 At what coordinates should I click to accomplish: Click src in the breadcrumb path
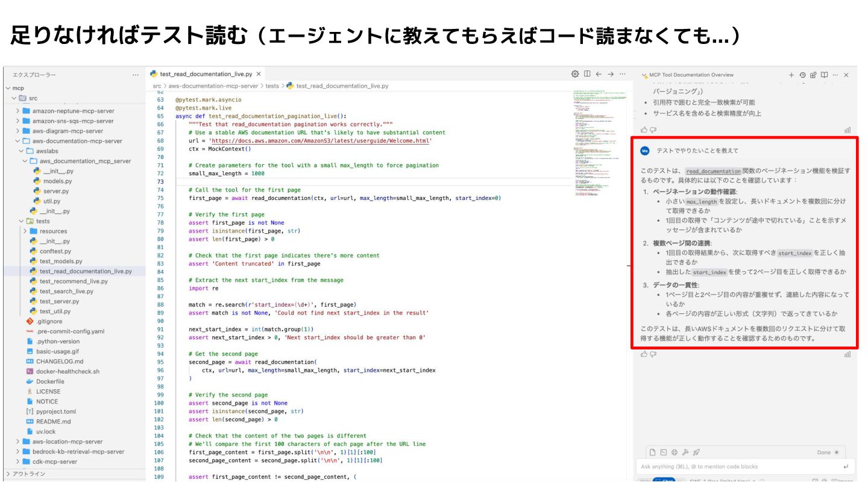[x=157, y=86]
